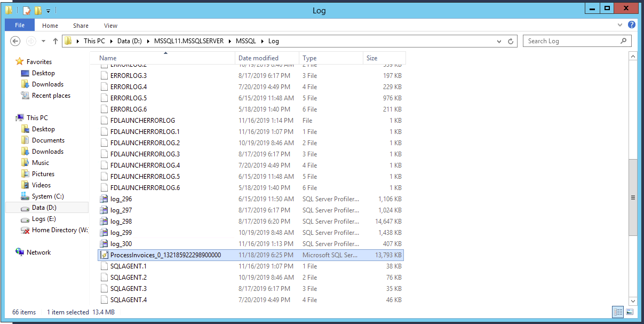Open the File menu
Image resolution: width=644 pixels, height=324 pixels.
tap(20, 25)
